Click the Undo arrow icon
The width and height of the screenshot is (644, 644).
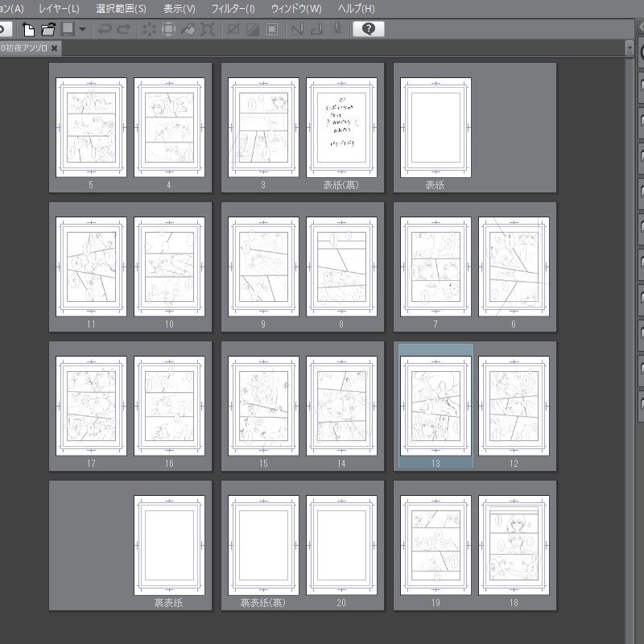[x=105, y=29]
